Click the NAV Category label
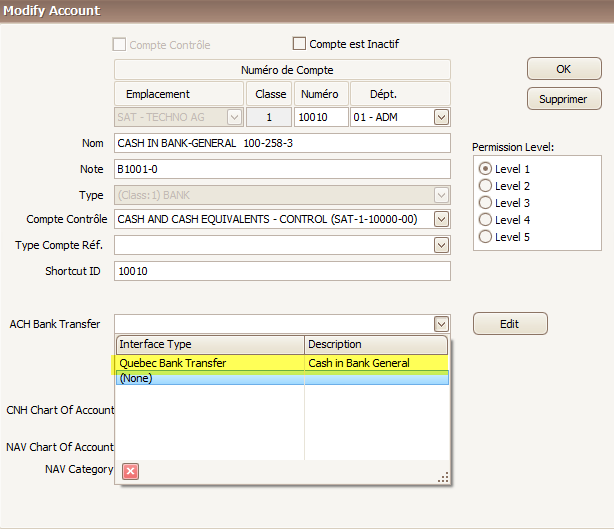614x529 pixels. [79, 469]
